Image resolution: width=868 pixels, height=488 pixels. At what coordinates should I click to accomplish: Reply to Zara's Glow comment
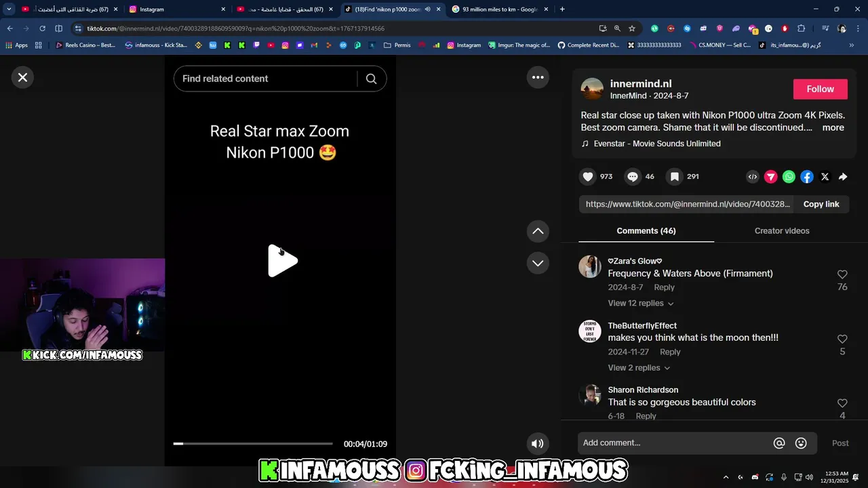[x=664, y=287]
